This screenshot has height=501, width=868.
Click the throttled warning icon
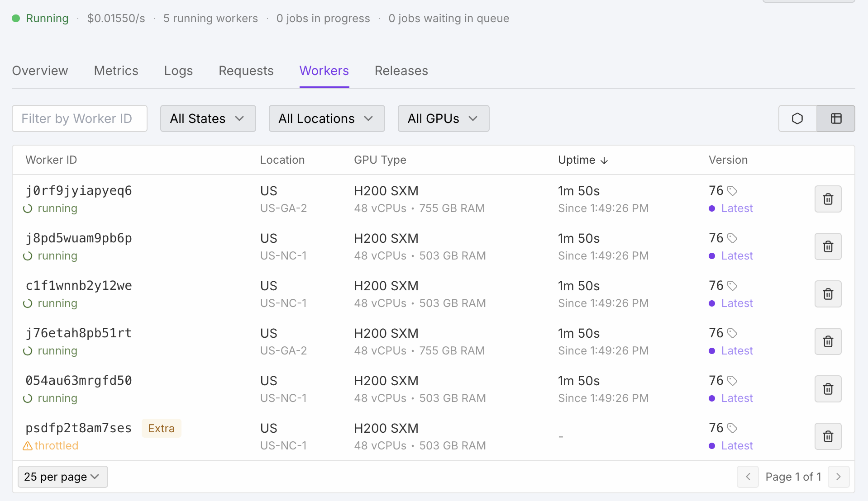(x=28, y=446)
